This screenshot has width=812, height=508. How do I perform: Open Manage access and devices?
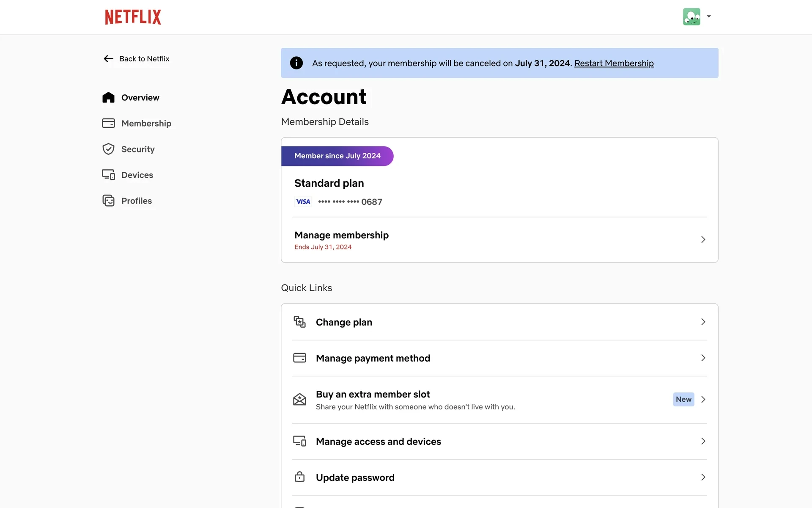[499, 442]
